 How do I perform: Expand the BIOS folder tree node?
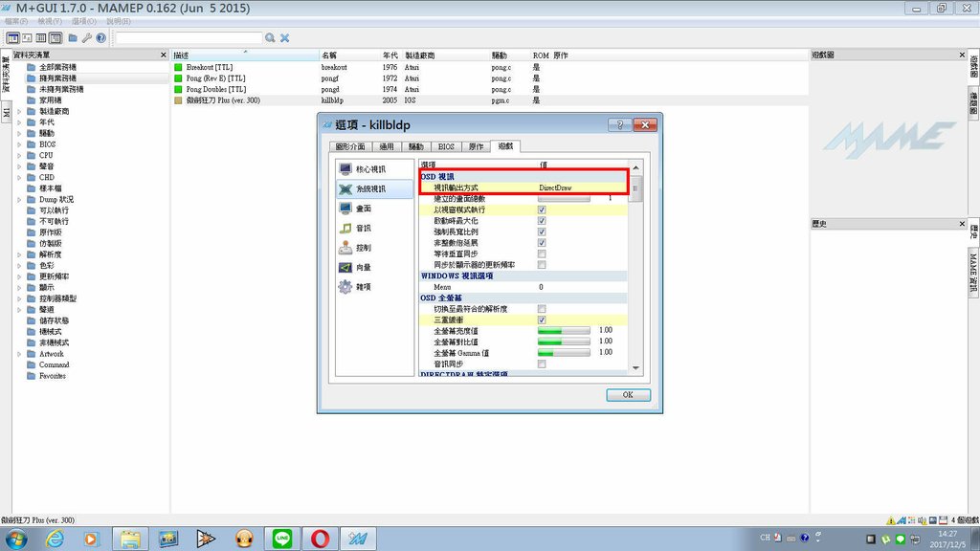(x=19, y=144)
